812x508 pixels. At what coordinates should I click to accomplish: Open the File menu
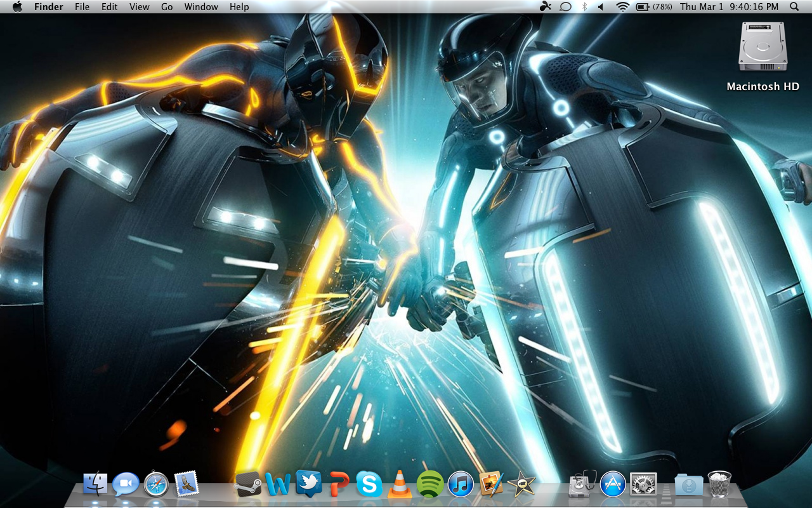[82, 6]
